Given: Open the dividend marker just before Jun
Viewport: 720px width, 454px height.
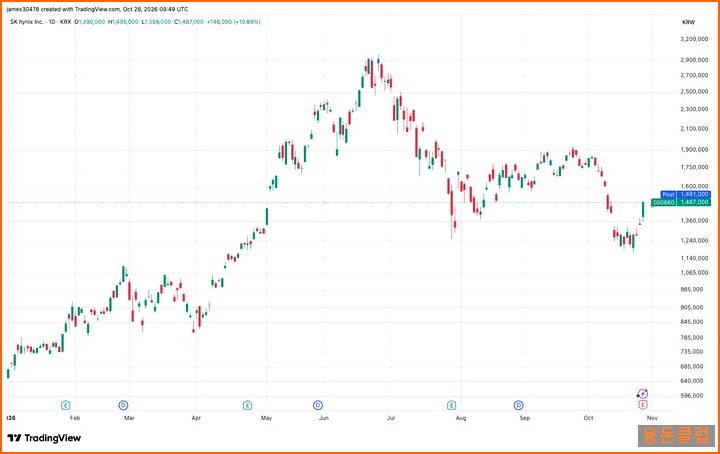Looking at the screenshot, I should coord(318,405).
